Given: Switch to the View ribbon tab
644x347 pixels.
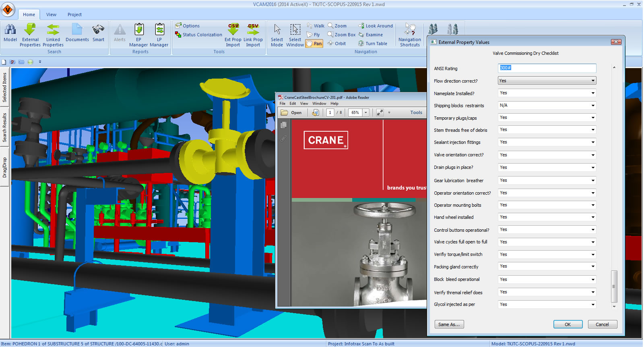Looking at the screenshot, I should pos(51,15).
